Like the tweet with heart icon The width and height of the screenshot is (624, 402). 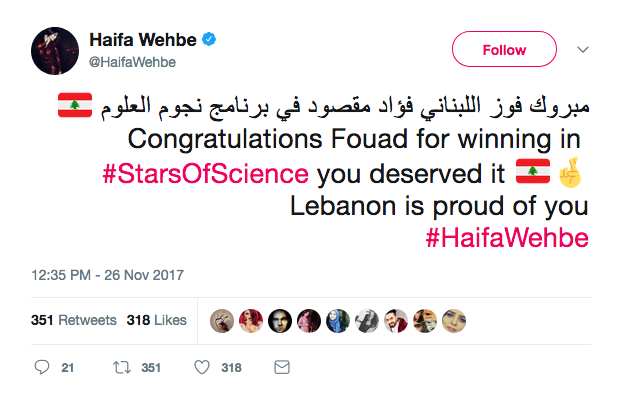pos(201,368)
